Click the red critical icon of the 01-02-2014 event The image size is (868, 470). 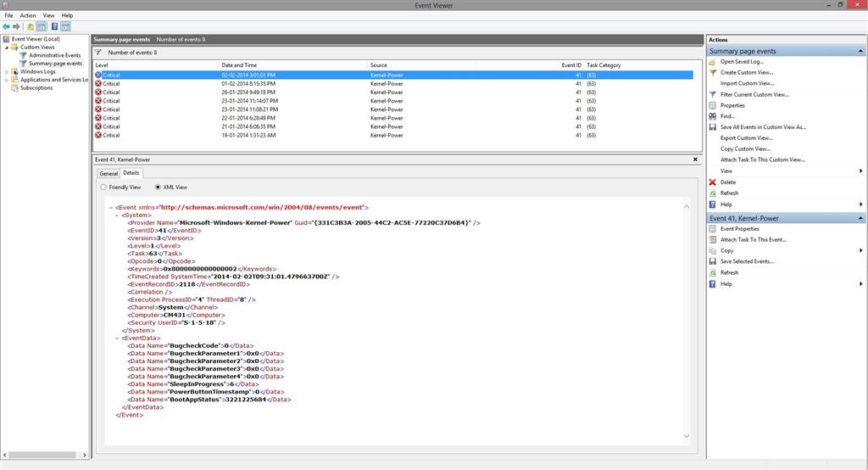click(x=98, y=84)
